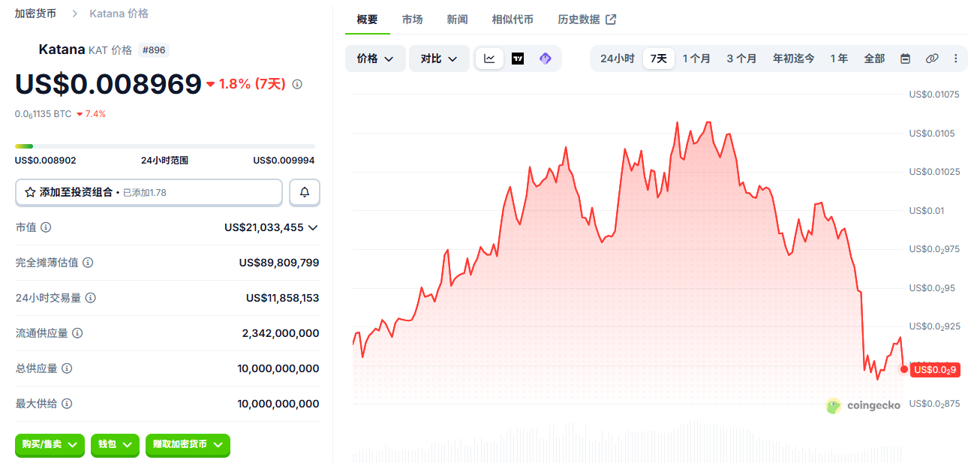Click the 0.0₆1135 BTC value
Viewport: 980px width, 463px height.
tap(43, 114)
